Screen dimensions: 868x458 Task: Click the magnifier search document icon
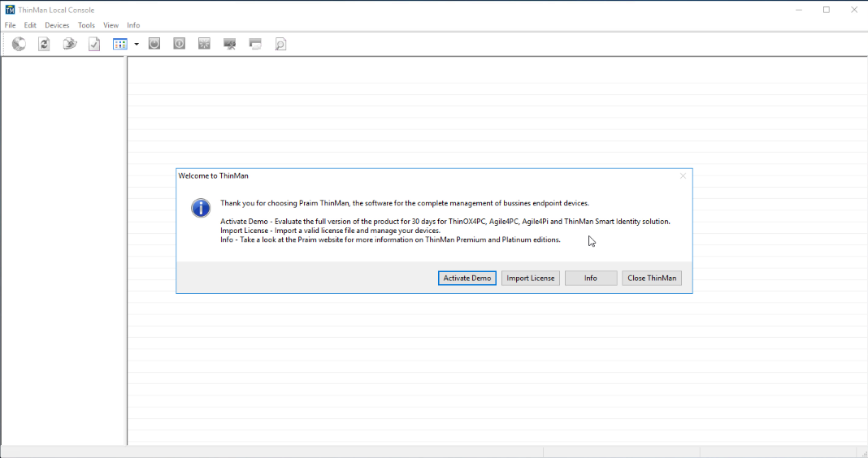click(x=280, y=44)
